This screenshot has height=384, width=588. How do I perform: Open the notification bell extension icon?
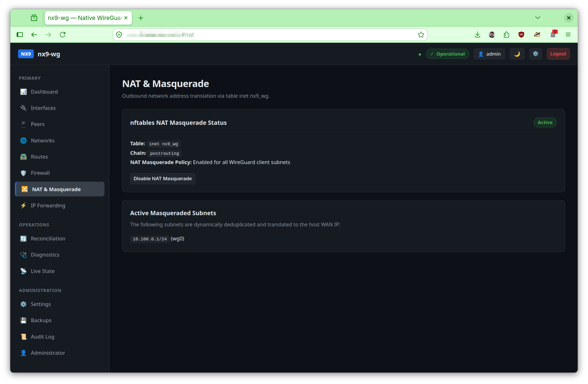pyautogui.click(x=553, y=34)
